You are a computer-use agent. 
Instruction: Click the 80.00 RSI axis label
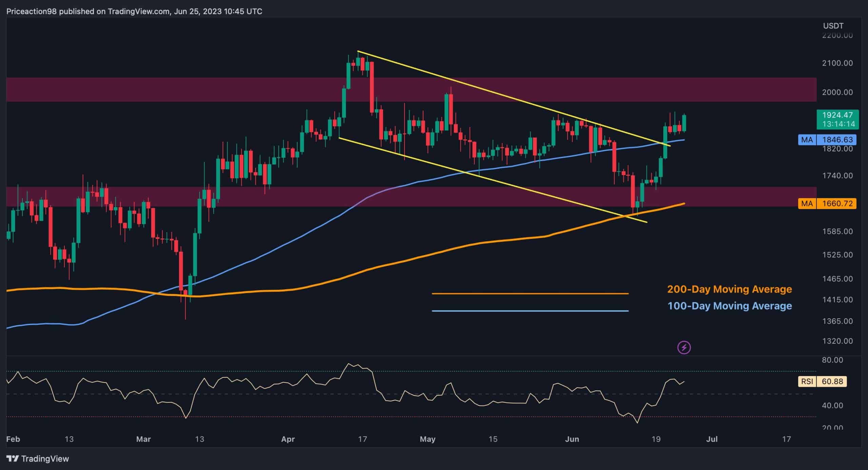point(832,360)
